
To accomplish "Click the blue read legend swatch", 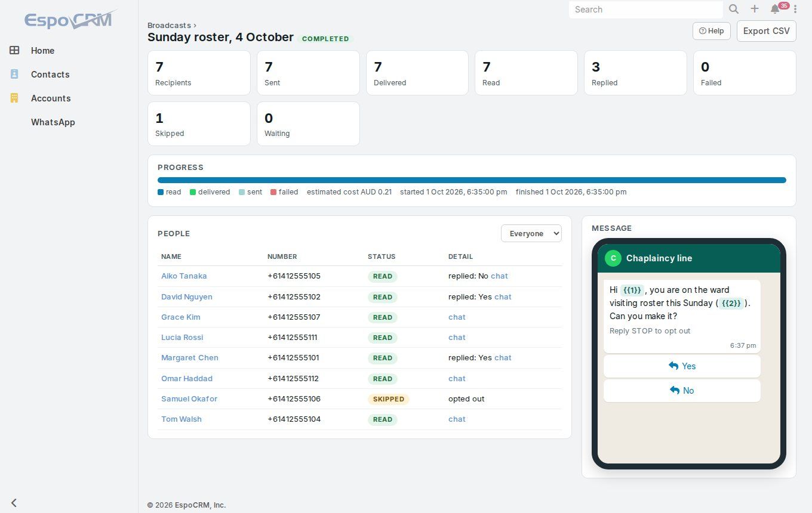I will (161, 192).
